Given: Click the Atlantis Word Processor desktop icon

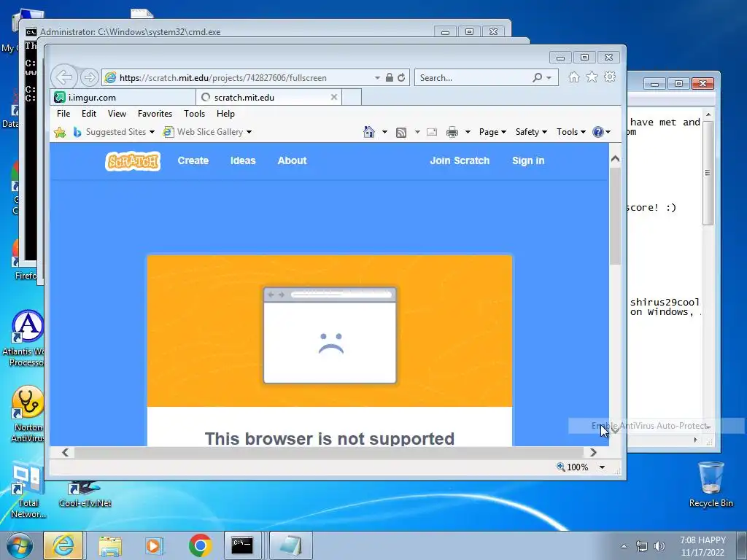Looking at the screenshot, I should tap(27, 338).
